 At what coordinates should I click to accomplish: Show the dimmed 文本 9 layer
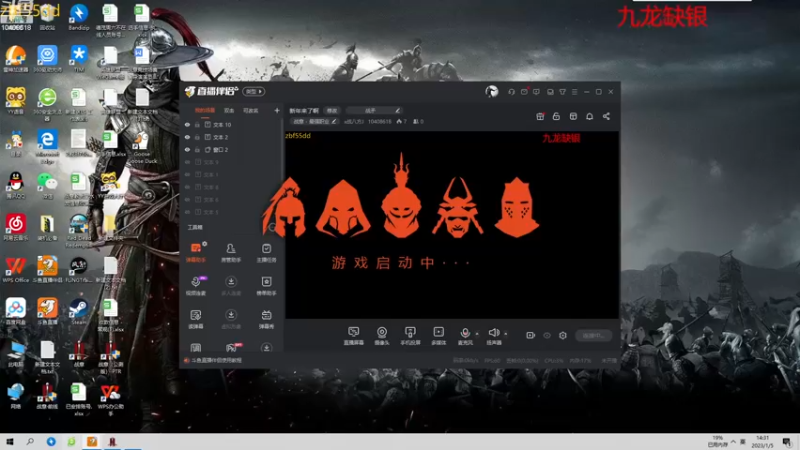tap(187, 162)
